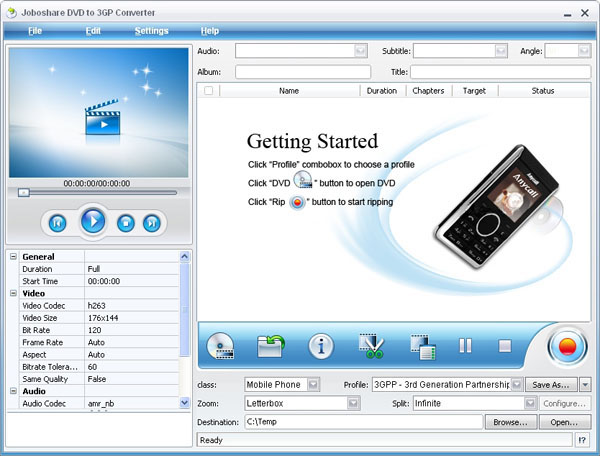
Task: Click the Chapters column header
Action: click(x=429, y=91)
